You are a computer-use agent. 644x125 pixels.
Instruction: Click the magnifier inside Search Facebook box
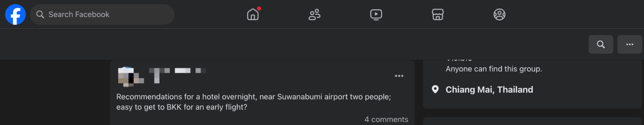click(x=40, y=14)
